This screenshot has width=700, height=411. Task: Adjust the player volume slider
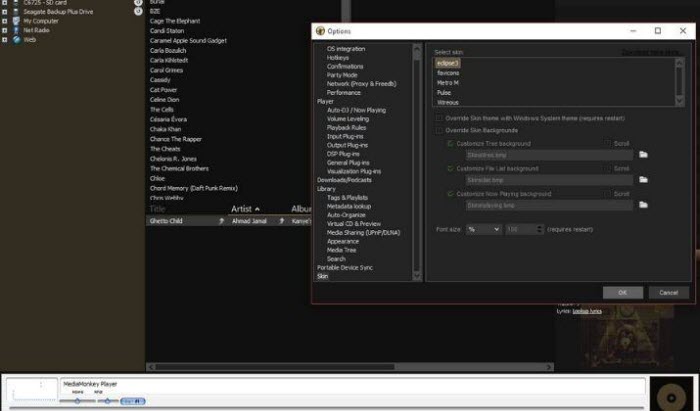tap(77, 401)
